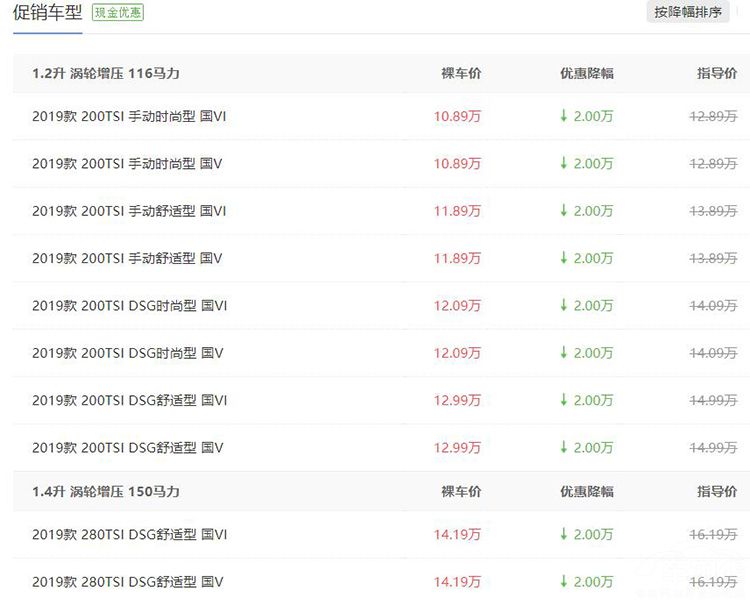Click the green down arrow on 手动时尚型 国V row

(564, 163)
